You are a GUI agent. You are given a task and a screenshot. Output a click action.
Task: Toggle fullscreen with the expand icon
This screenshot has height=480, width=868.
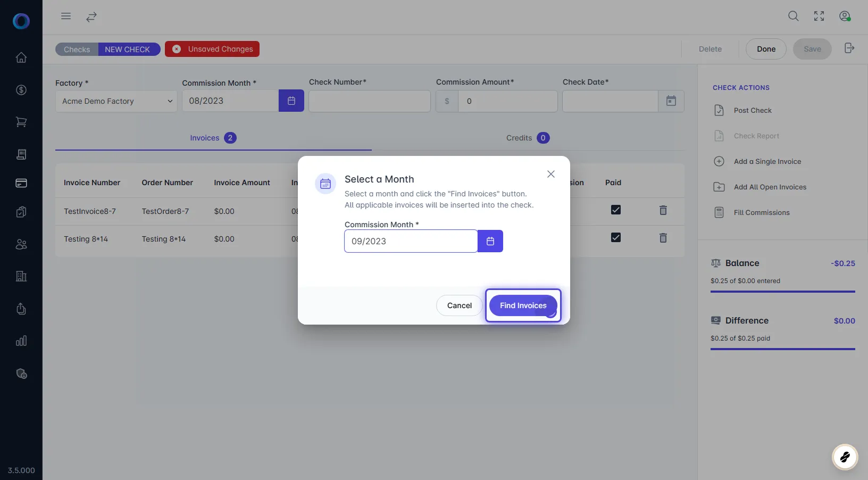coord(819,16)
